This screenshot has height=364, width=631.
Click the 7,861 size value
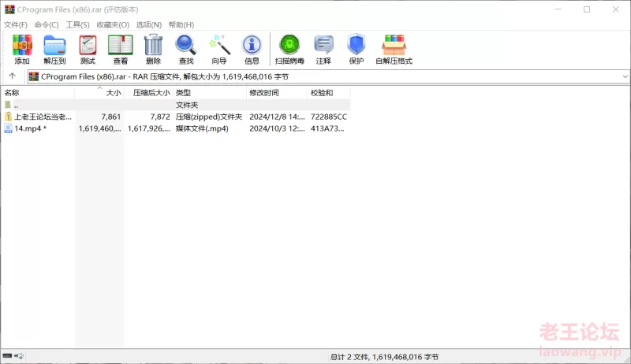[x=110, y=117]
